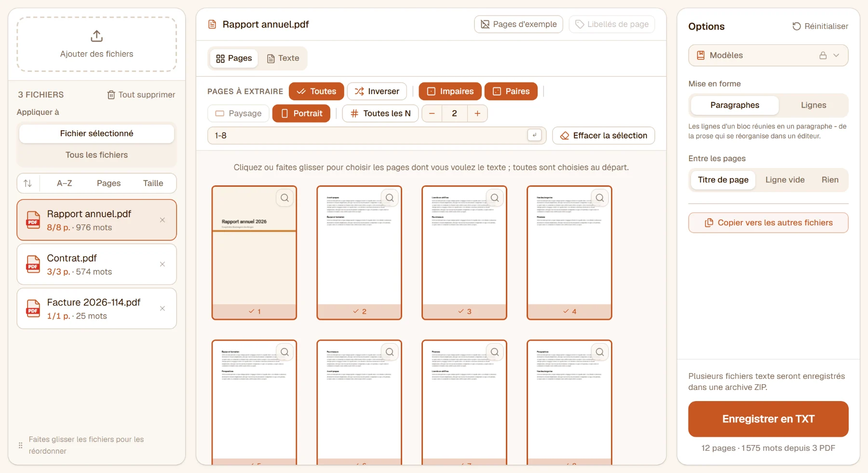868x473 pixels.
Task: Click Réinitialiser to reset options
Action: pos(820,26)
